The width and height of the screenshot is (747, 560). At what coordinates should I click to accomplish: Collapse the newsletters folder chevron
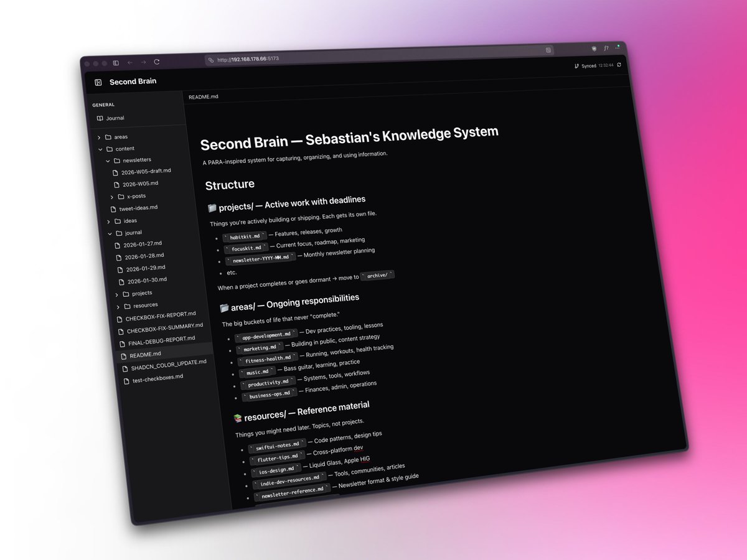pos(108,161)
